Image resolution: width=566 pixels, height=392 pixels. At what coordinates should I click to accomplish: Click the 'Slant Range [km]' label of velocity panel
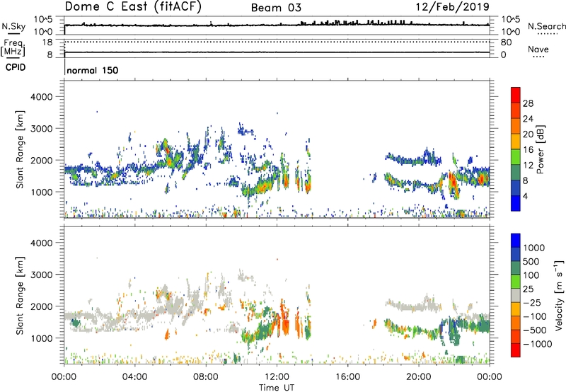[20, 295]
